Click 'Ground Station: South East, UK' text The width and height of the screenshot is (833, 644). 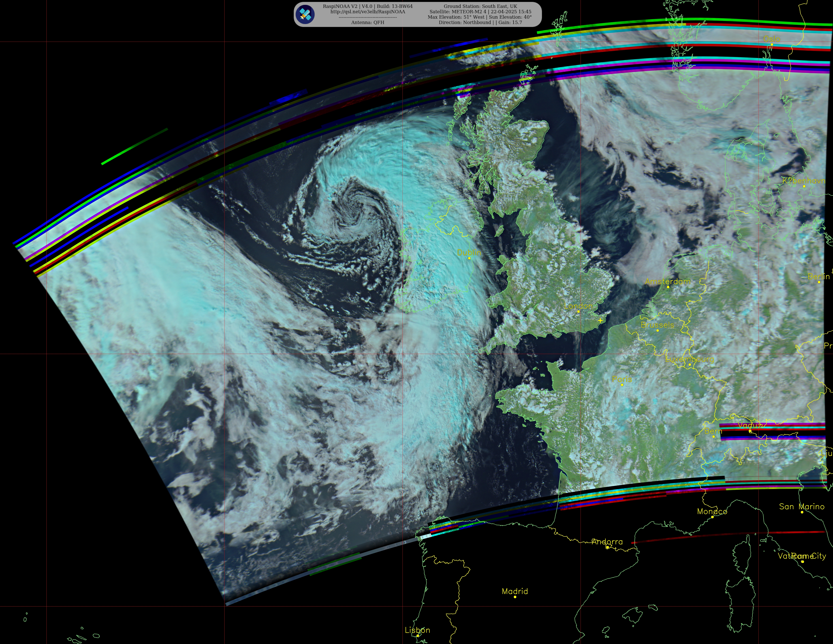pos(480,7)
